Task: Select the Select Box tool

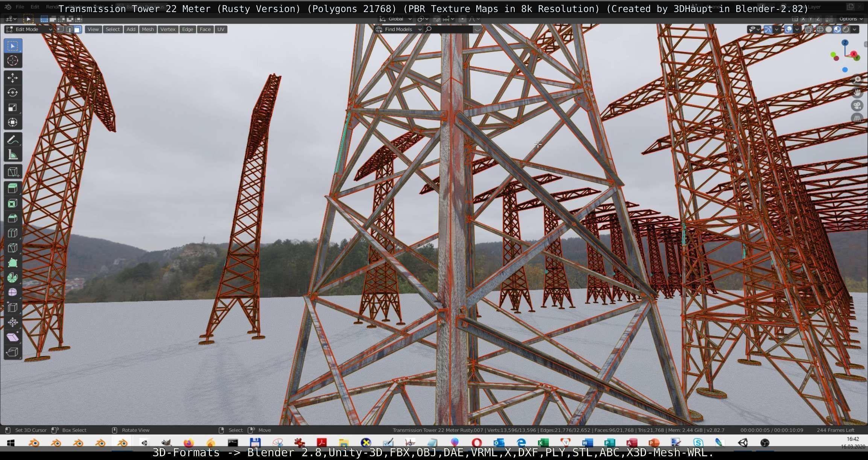Action: [x=13, y=46]
